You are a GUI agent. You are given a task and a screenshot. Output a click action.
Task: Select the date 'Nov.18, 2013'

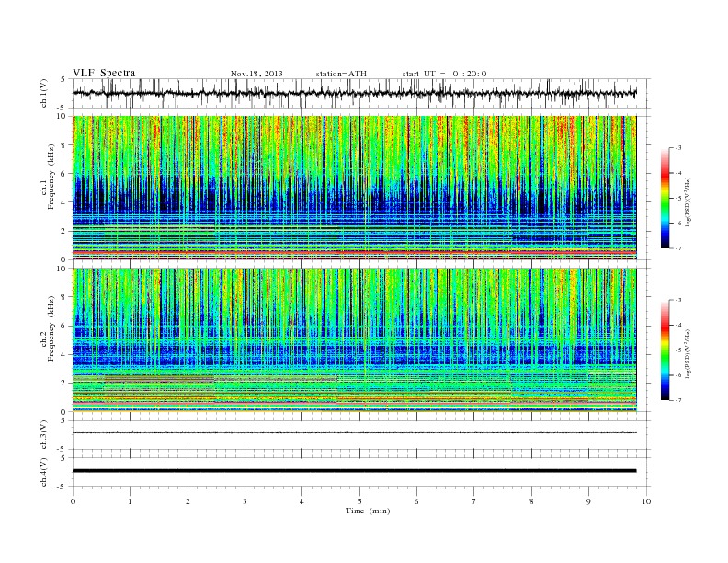256,74
